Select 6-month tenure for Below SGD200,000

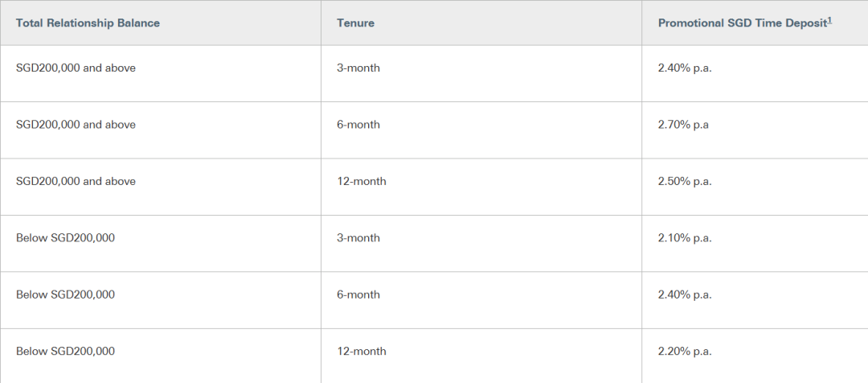[x=358, y=294]
